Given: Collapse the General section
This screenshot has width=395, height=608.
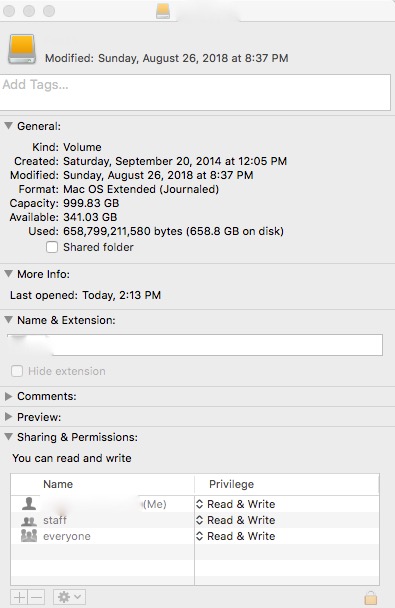Looking at the screenshot, I should [9, 126].
